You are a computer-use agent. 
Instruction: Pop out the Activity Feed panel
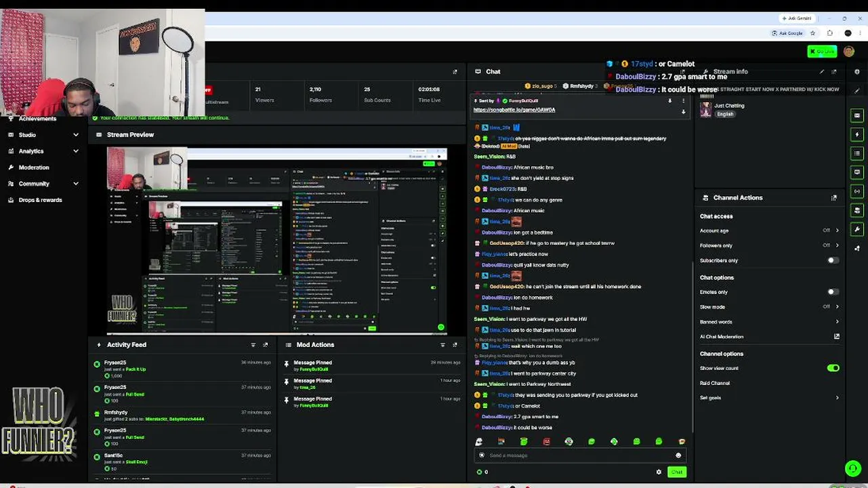point(265,345)
